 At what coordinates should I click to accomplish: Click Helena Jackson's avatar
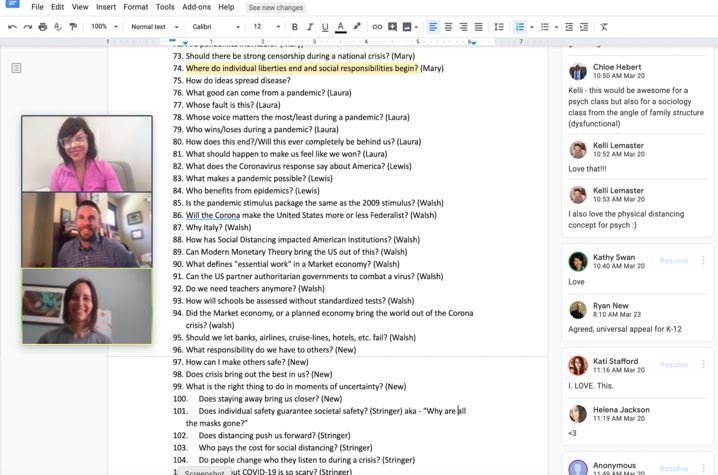578,414
